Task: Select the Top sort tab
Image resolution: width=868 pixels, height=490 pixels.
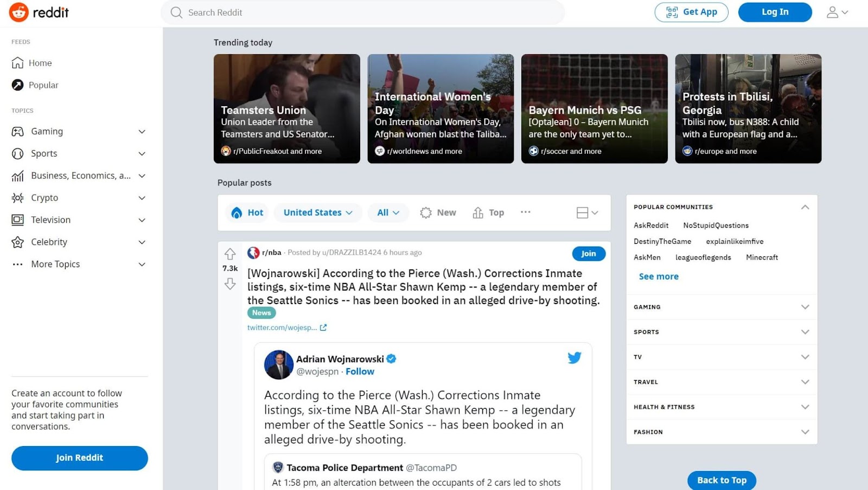Action: pos(488,212)
